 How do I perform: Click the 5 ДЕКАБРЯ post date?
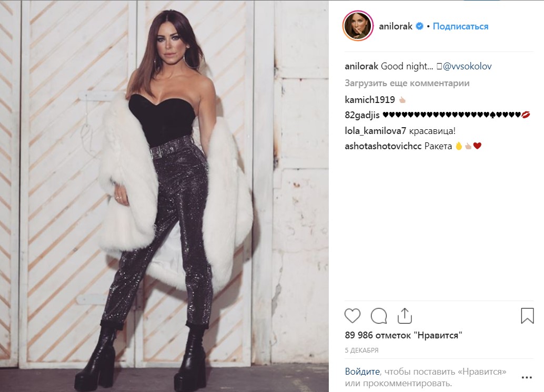pyautogui.click(x=361, y=350)
